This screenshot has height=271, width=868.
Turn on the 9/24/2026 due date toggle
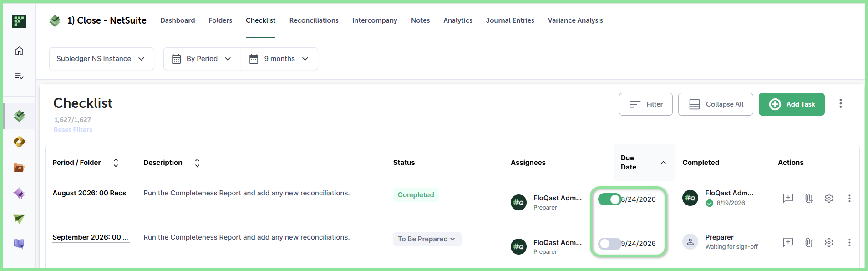[609, 244]
